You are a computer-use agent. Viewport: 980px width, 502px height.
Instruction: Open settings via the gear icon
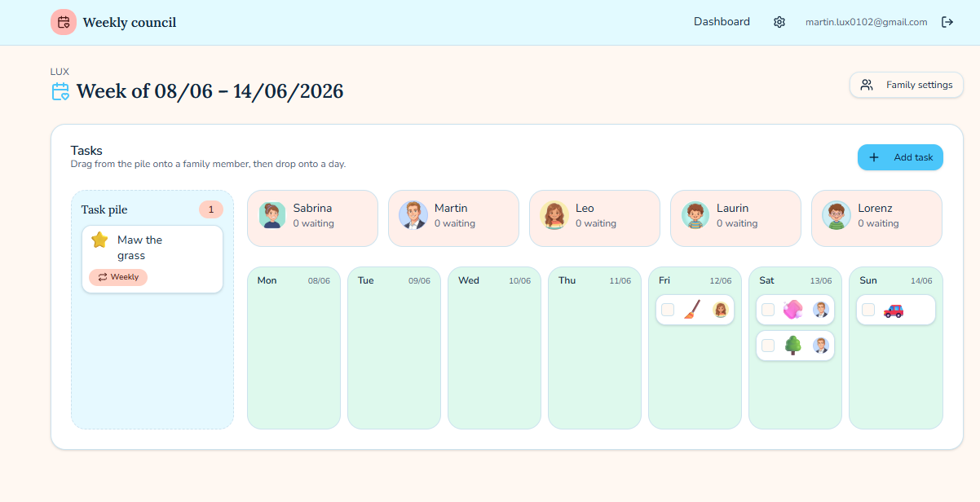[779, 22]
